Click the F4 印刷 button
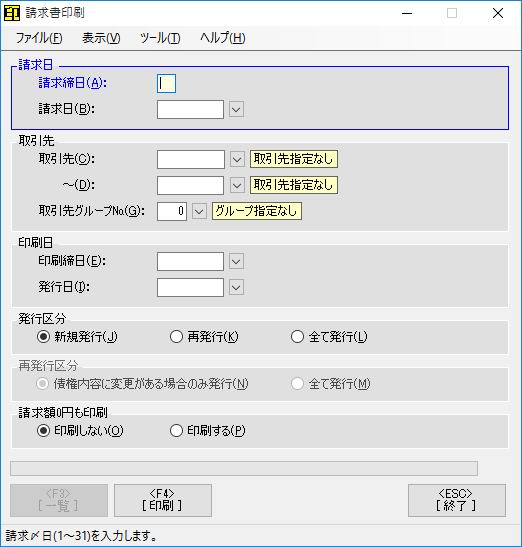 click(163, 500)
